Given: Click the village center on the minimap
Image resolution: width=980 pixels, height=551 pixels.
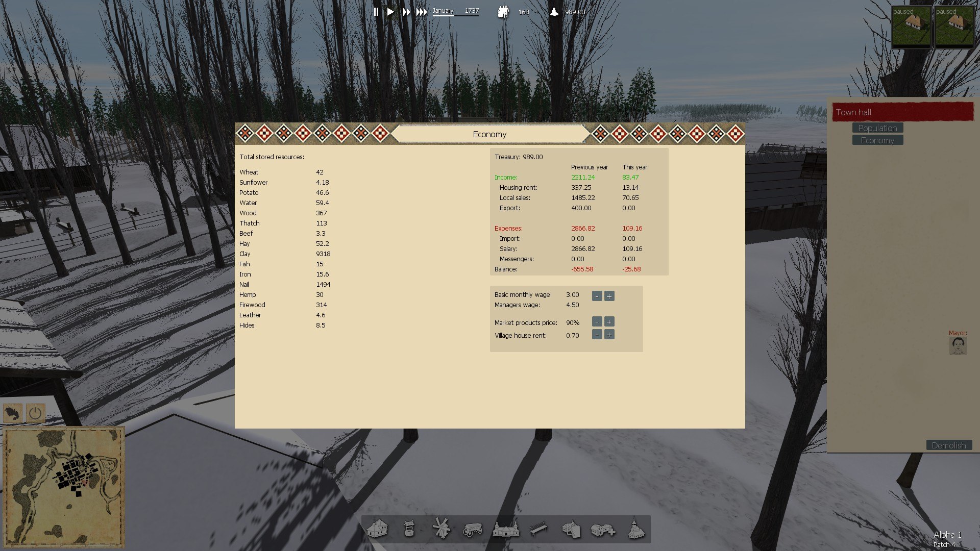Looking at the screenshot, I should click(x=76, y=473).
